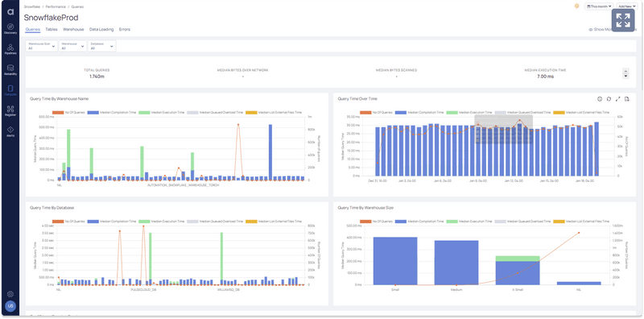Open the This month date range dropdown
This screenshot has height=319, width=644.
599,6
